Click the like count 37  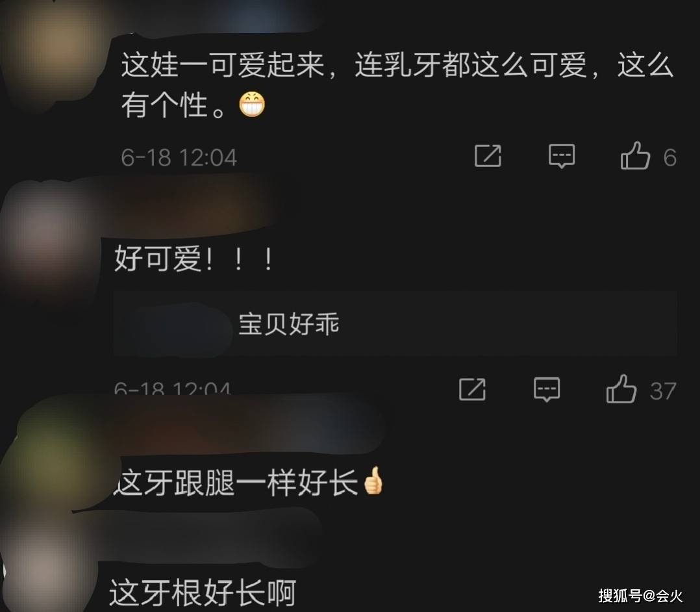tap(663, 391)
